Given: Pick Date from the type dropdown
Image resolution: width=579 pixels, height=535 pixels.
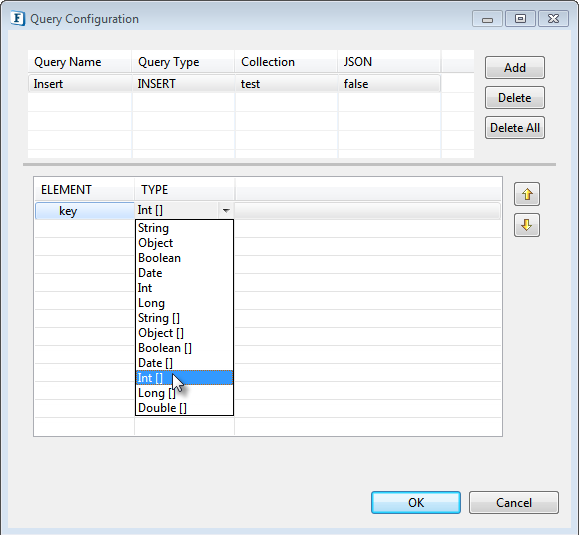Looking at the screenshot, I should (x=150, y=273).
